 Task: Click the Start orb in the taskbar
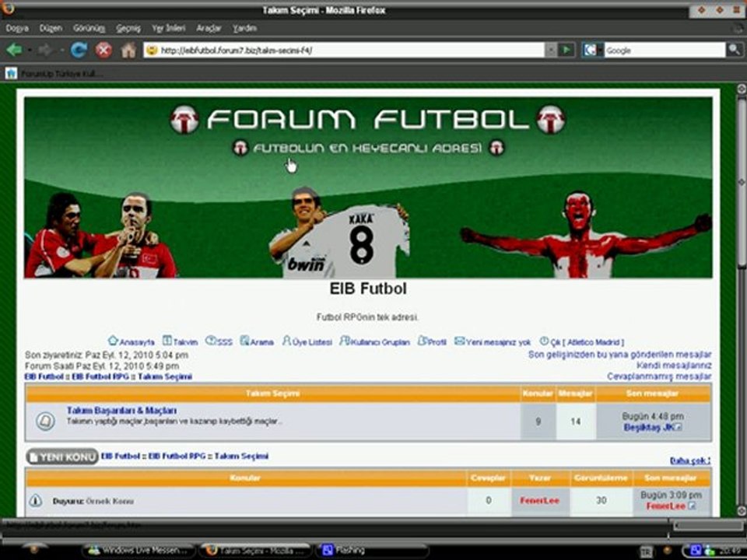(x=33, y=550)
